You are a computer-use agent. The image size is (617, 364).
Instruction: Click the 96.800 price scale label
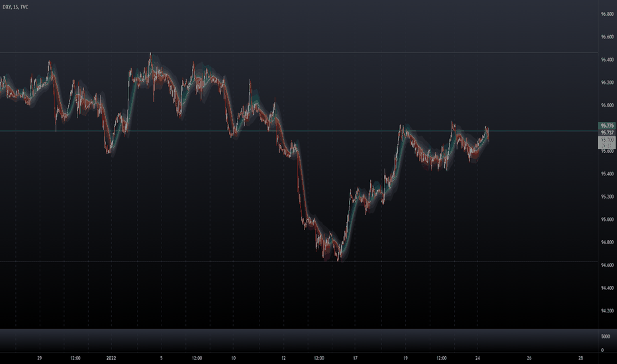[607, 14]
